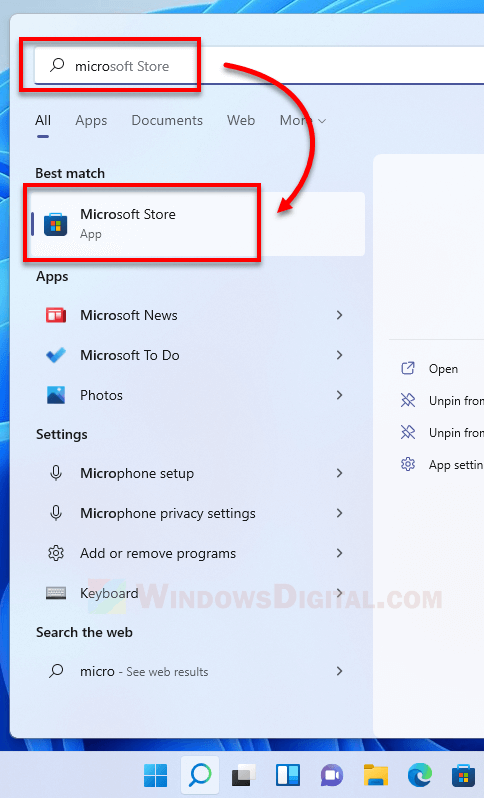
Task: Select Add or remove programs text
Action: (158, 553)
